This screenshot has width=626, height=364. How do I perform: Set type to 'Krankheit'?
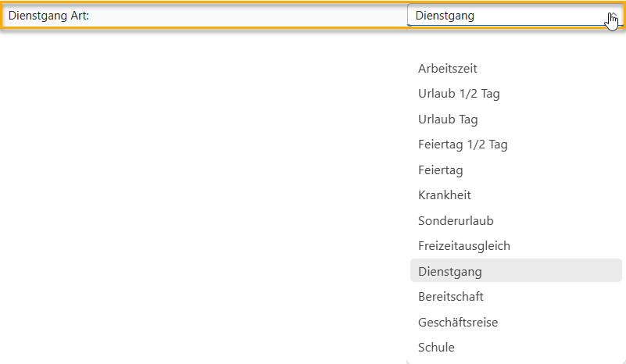445,195
